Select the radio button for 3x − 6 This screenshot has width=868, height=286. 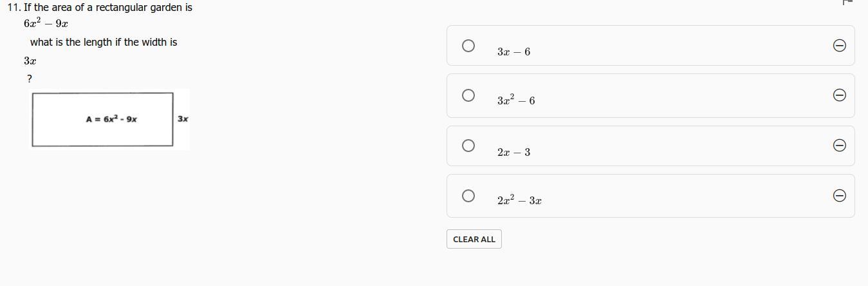click(x=468, y=46)
